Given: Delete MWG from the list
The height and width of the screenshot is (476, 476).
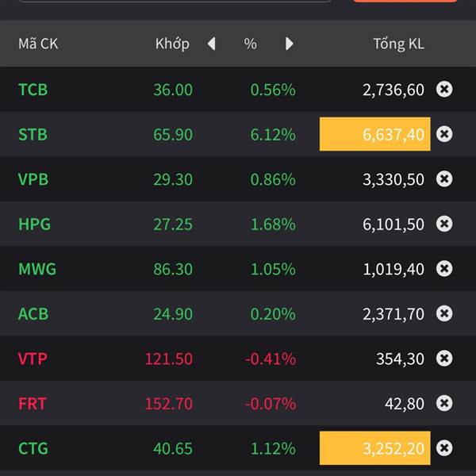Looking at the screenshot, I should pos(444,269).
